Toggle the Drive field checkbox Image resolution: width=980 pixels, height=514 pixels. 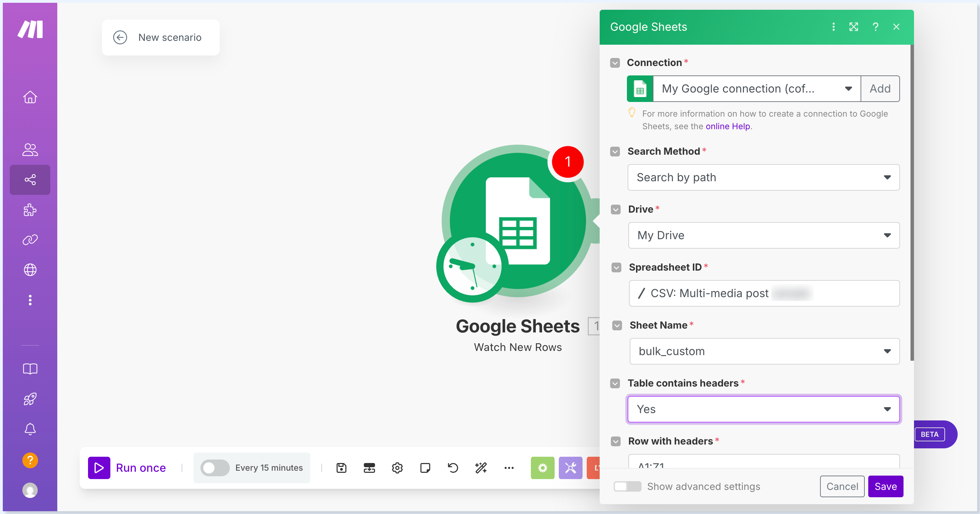(x=615, y=210)
